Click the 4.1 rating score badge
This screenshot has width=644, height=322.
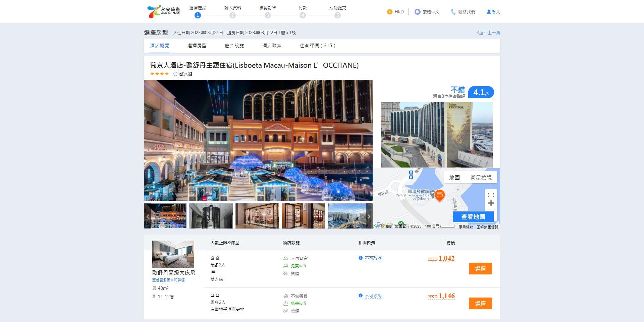481,92
